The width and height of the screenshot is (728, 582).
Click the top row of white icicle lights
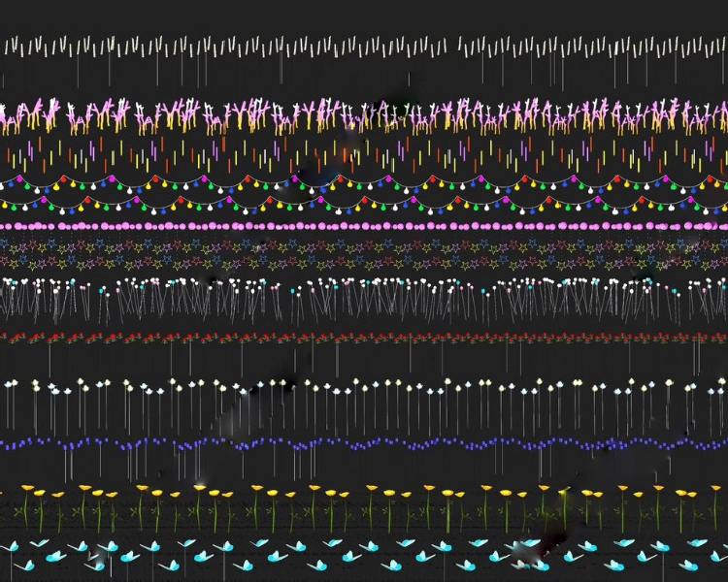tap(364, 47)
